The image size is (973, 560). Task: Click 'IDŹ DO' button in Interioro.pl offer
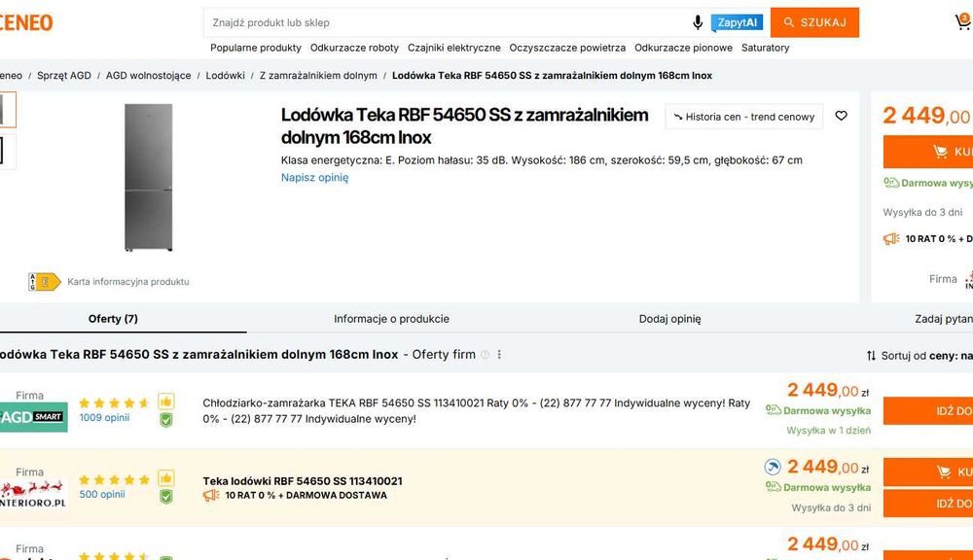point(928,504)
